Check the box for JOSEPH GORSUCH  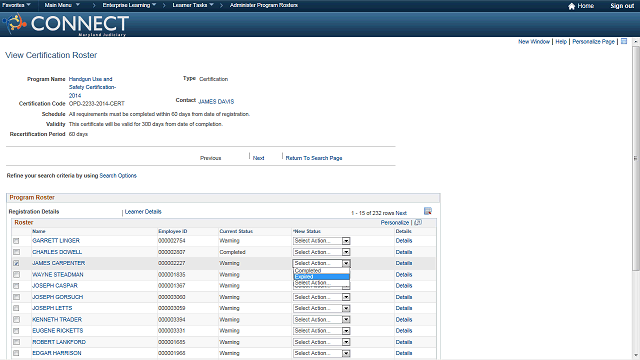tap(16, 297)
